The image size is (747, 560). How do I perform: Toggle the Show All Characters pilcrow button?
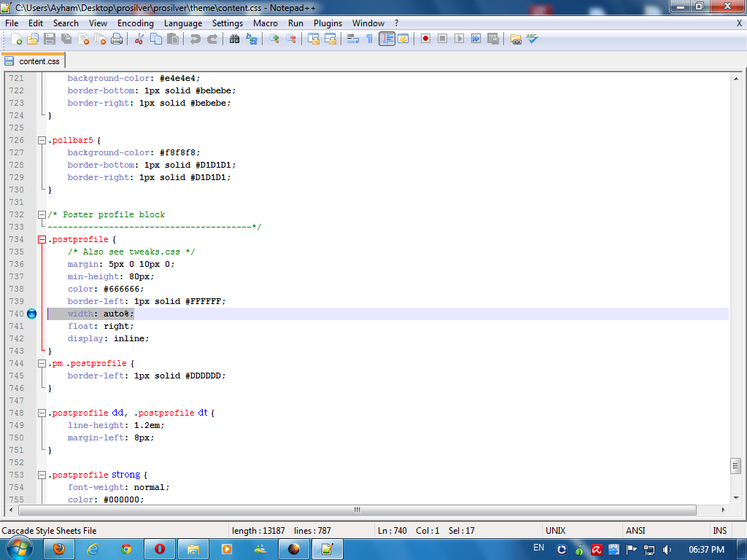click(370, 39)
